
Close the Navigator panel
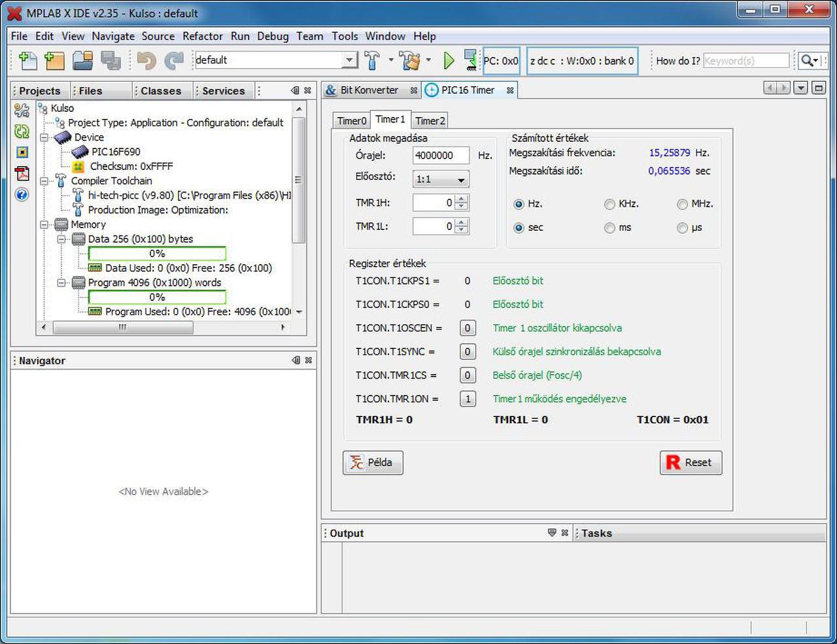(x=309, y=360)
